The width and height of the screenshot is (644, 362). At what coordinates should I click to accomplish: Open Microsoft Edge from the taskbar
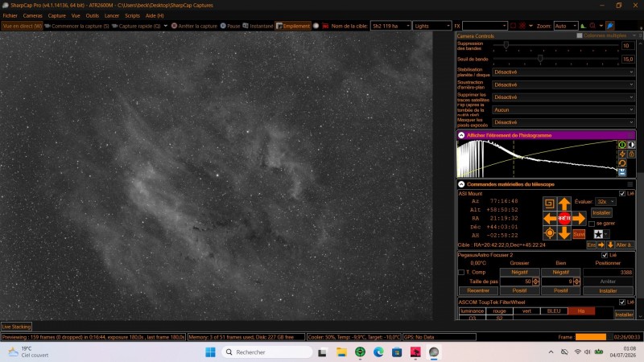click(x=378, y=352)
